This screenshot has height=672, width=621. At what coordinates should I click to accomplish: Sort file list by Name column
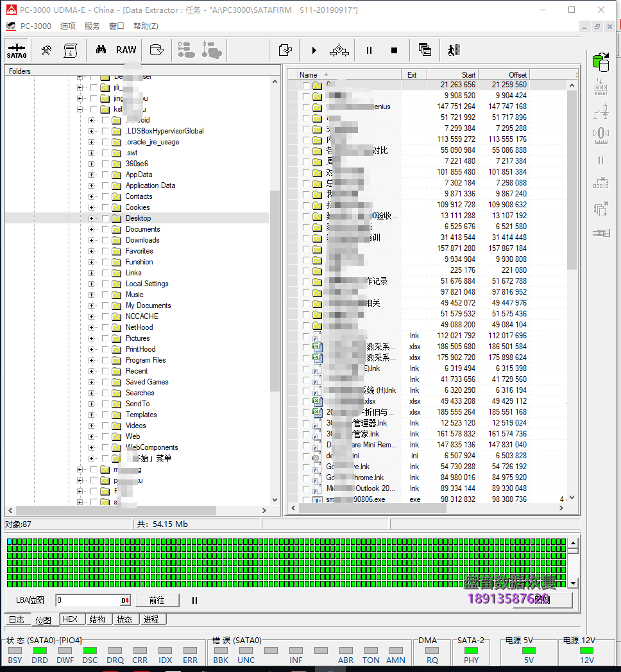(x=350, y=74)
